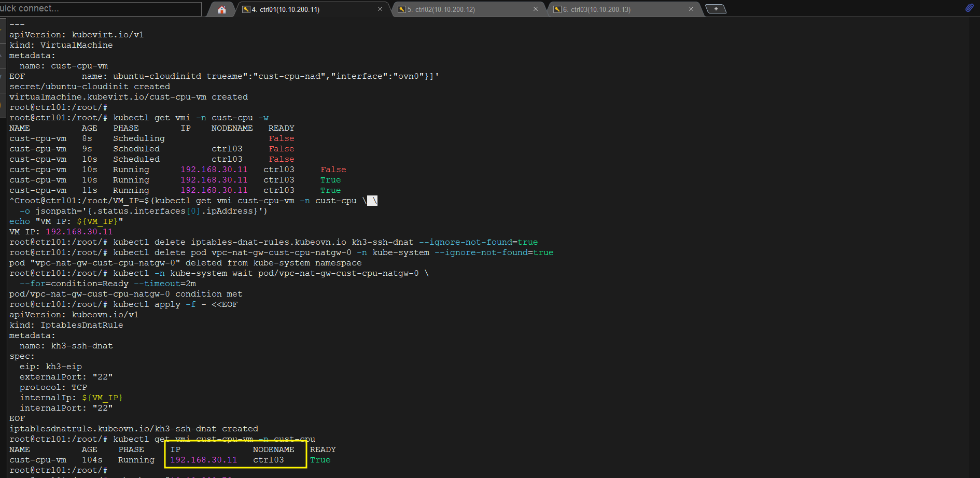Image resolution: width=980 pixels, height=478 pixels.
Task: Click the line 'internalPort: "22"'
Action: point(66,408)
